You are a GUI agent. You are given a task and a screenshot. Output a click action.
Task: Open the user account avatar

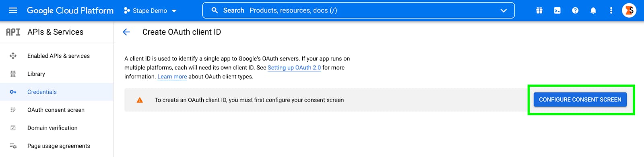click(629, 10)
